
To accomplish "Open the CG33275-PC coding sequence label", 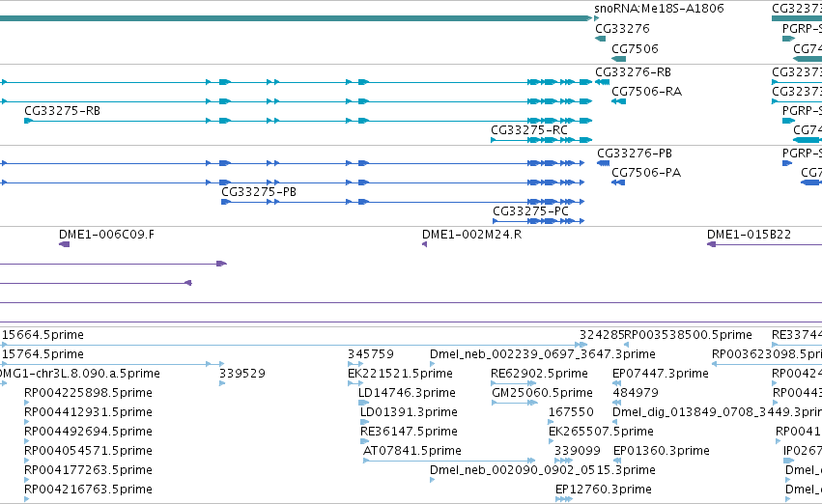I will (x=530, y=211).
